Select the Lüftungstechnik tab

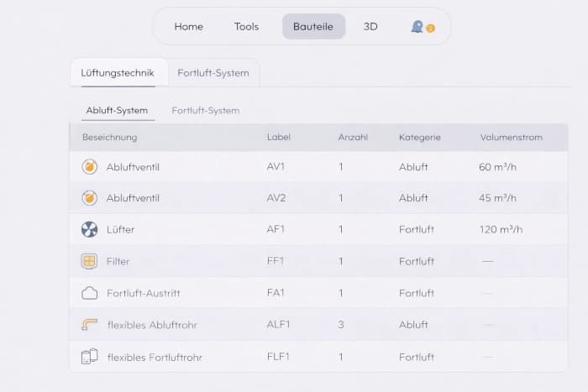coord(118,73)
